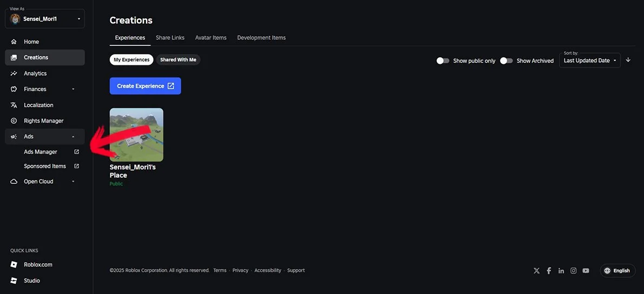Click the external link icon beside Ads Manager
The height and width of the screenshot is (294, 644).
click(76, 152)
